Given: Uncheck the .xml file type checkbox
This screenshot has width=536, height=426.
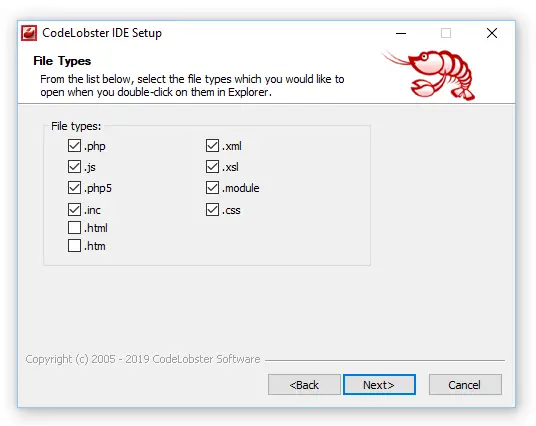Looking at the screenshot, I should 212,146.
